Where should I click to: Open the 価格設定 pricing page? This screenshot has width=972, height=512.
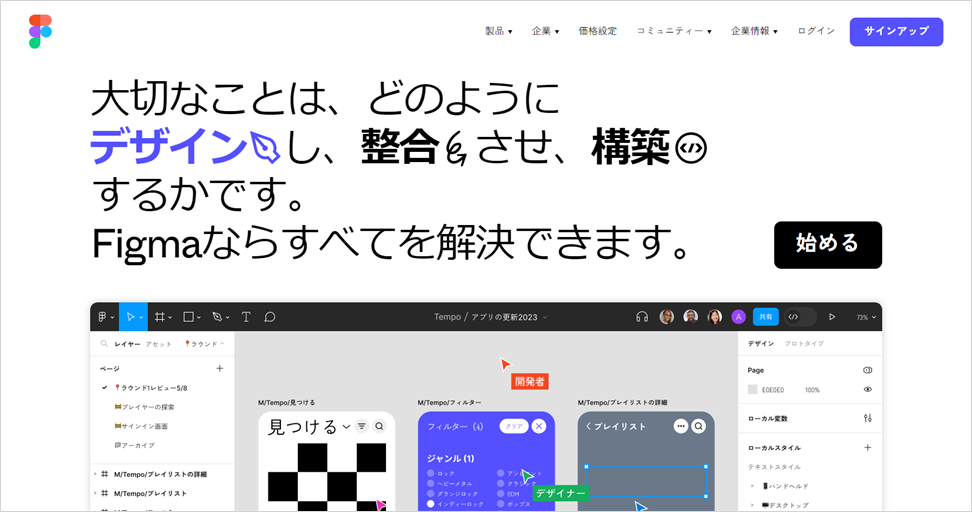[598, 31]
